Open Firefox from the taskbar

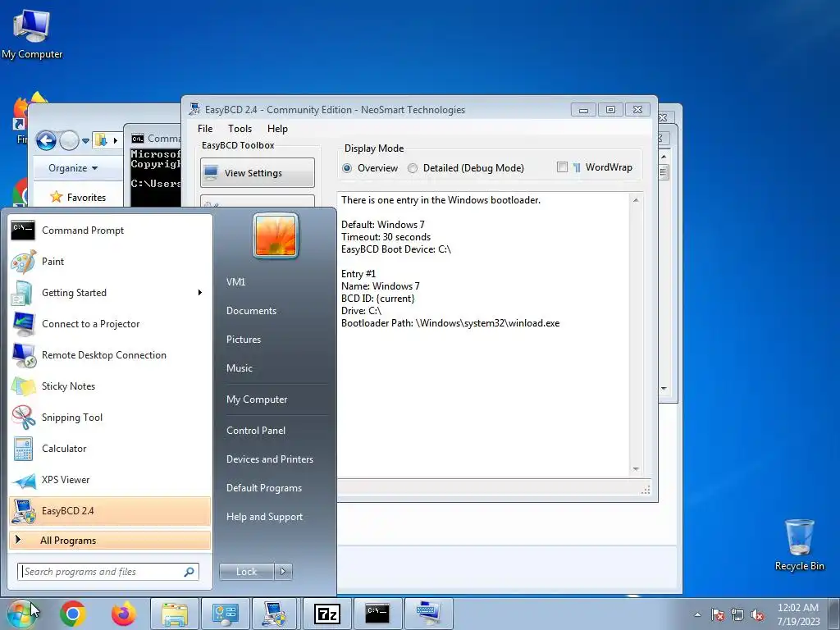click(123, 614)
